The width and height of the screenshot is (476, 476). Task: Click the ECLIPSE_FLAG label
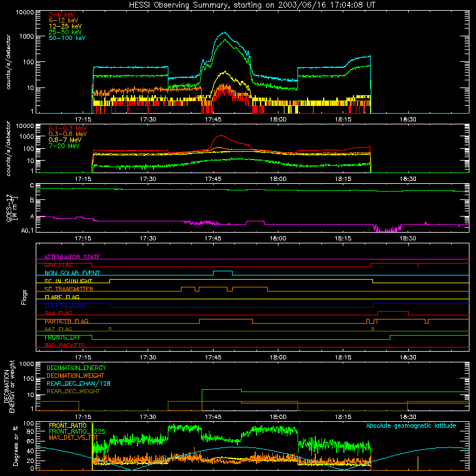click(65, 305)
